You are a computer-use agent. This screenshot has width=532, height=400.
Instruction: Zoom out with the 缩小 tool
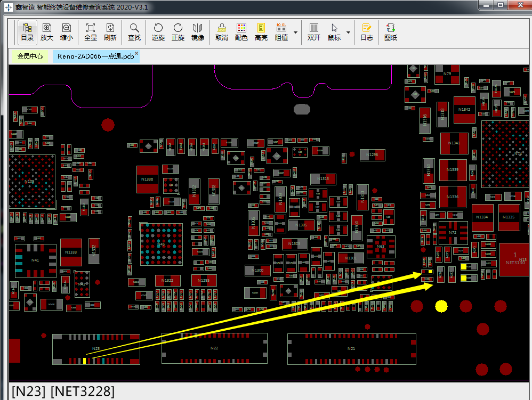(x=67, y=32)
